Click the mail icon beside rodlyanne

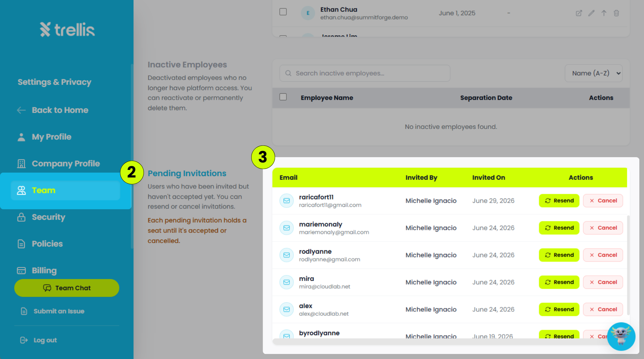286,255
